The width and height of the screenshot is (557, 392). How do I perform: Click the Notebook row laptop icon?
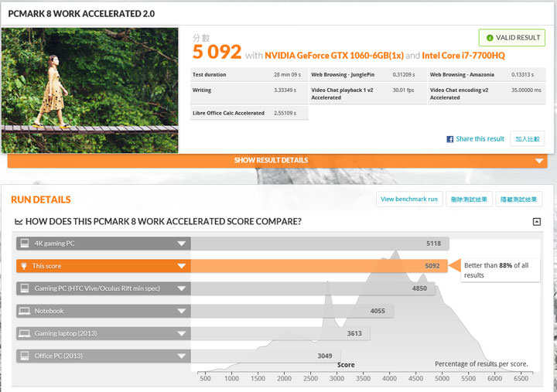pos(25,311)
